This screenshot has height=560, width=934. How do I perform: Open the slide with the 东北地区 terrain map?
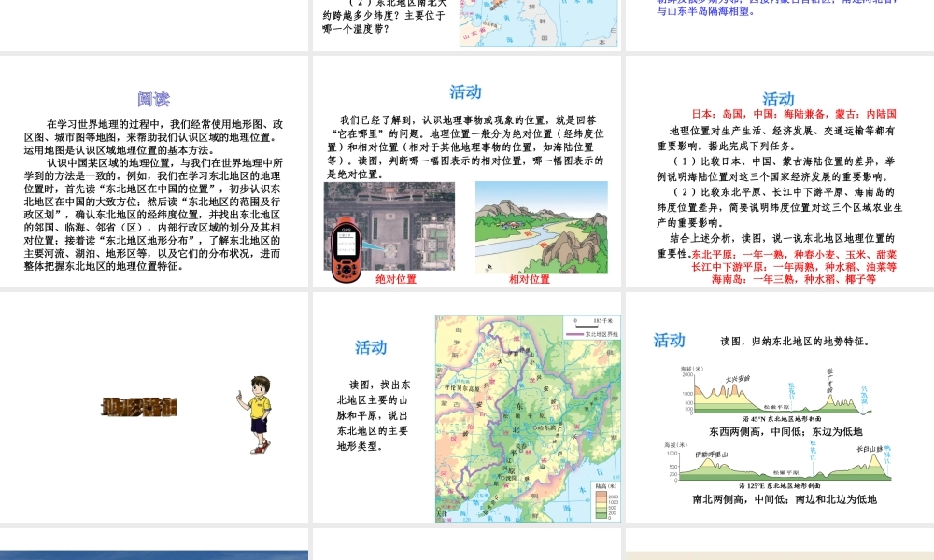pyautogui.click(x=466, y=407)
